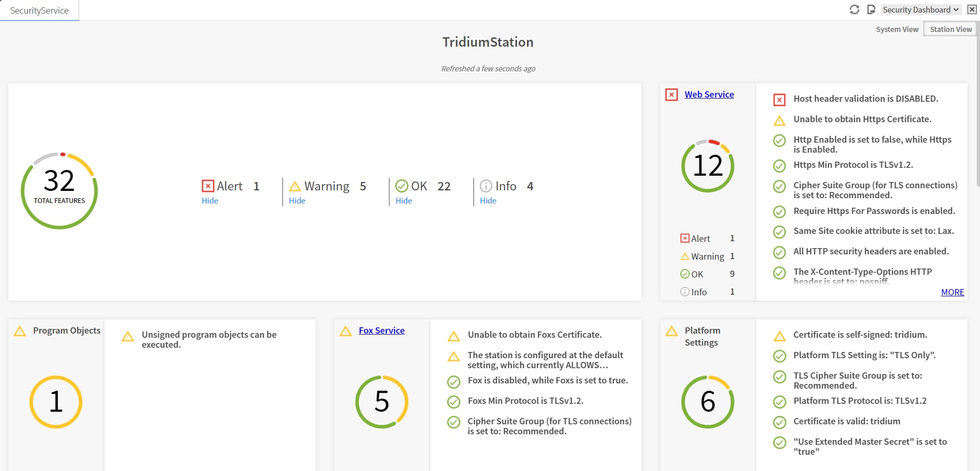
Task: Click the Program Objects 1 feature gauge
Action: (56, 402)
